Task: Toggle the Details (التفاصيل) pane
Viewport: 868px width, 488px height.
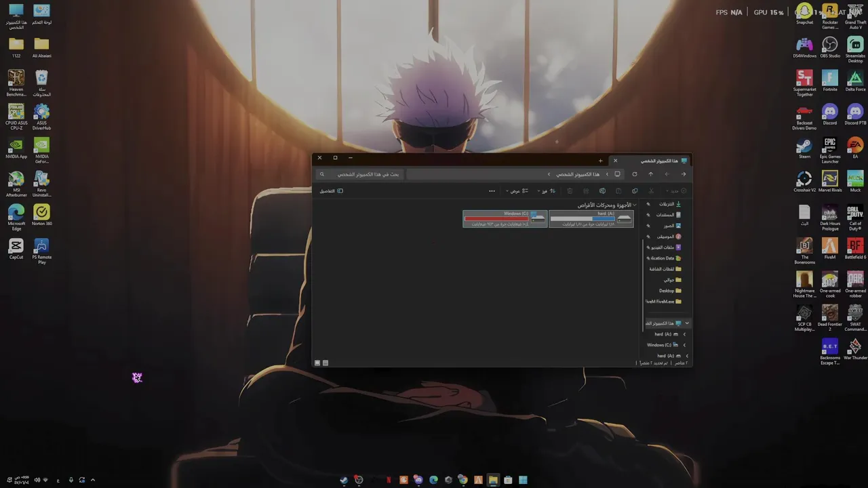Action: pyautogui.click(x=332, y=191)
